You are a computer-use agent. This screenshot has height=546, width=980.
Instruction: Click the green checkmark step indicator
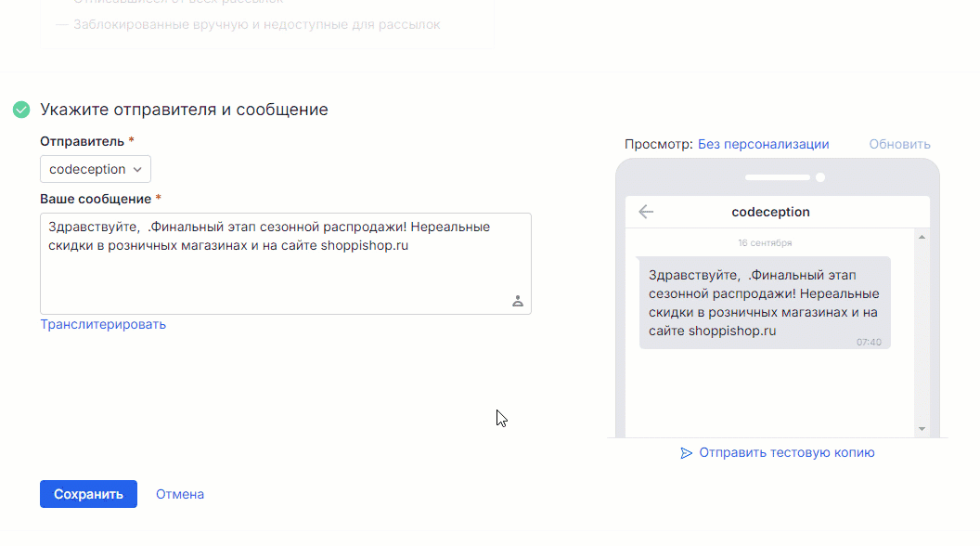coord(20,109)
